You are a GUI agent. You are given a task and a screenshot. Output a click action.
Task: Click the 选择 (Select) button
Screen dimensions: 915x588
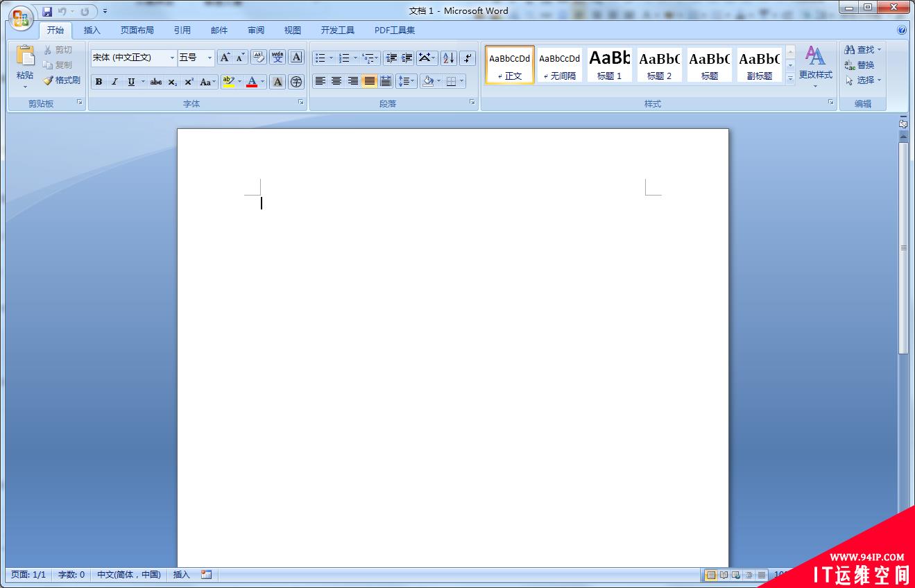(x=862, y=80)
